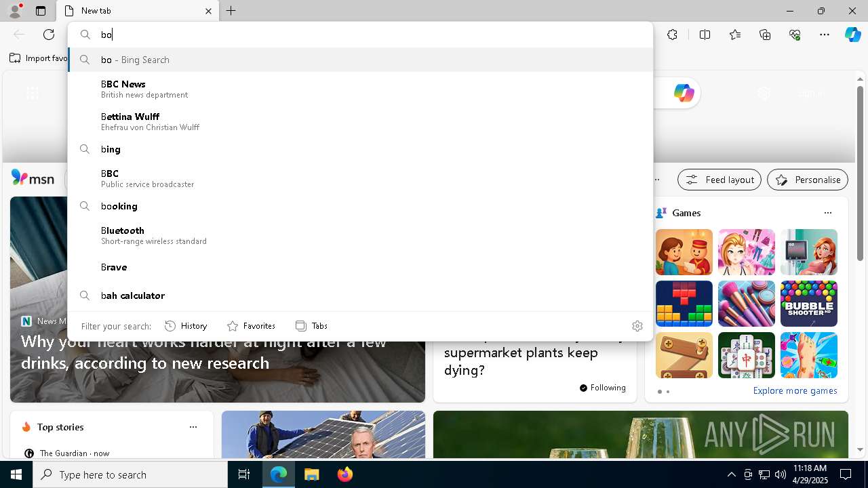Open network status in system tray
The height and width of the screenshot is (488, 868).
764,474
